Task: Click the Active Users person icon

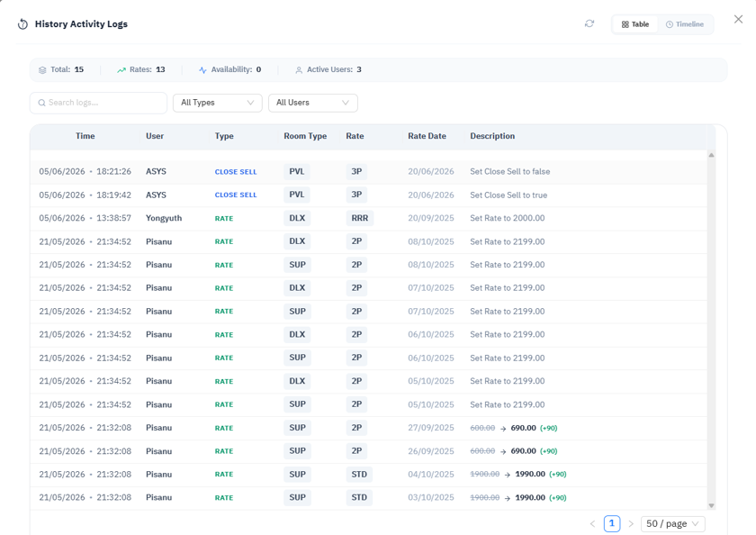Action: 299,70
